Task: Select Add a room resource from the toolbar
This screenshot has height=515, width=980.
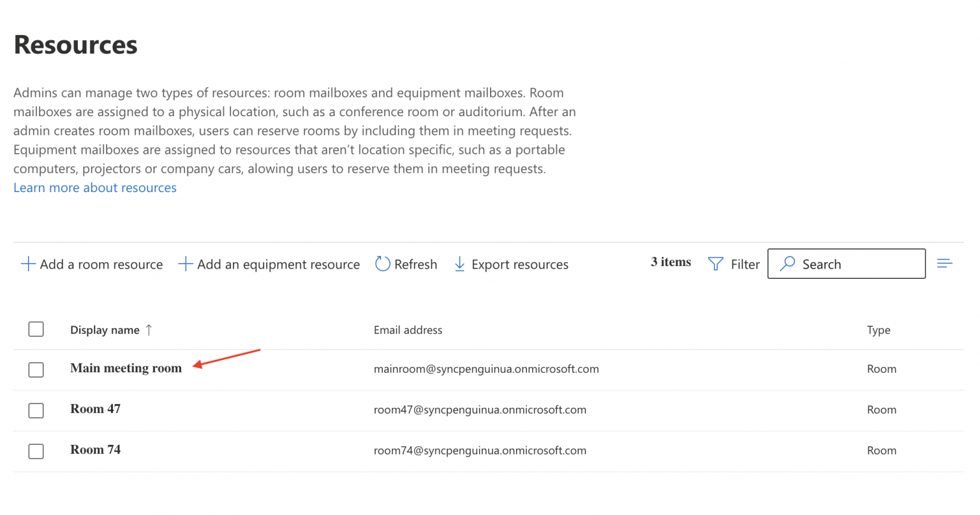Action: tap(101, 264)
